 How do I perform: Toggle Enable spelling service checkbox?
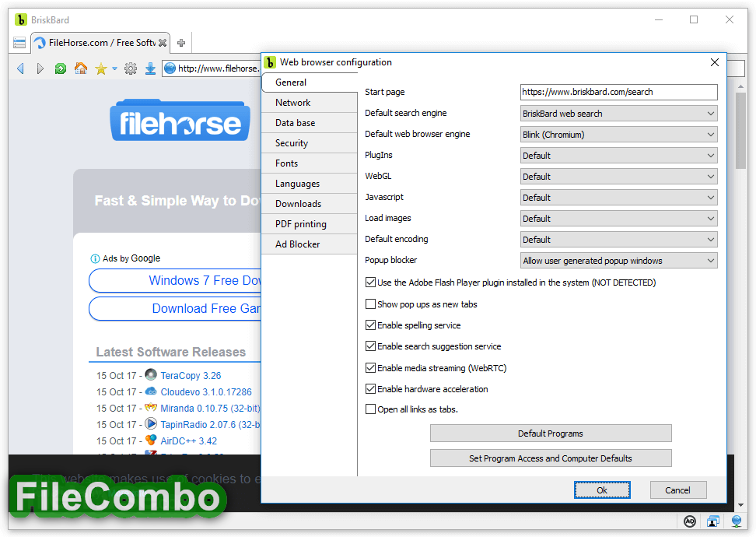point(370,325)
